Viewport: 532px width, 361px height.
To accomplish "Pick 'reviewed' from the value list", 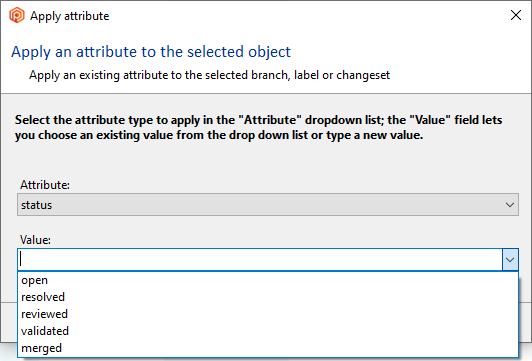I will click(x=268, y=314).
